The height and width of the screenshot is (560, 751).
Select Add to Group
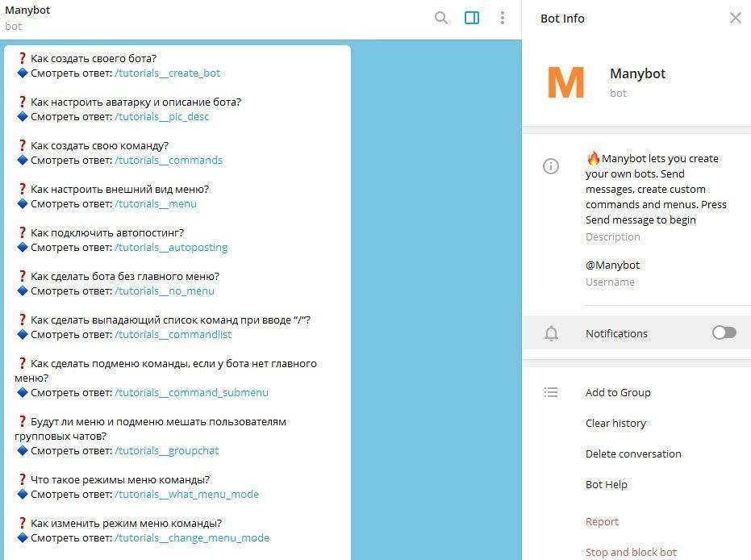click(618, 393)
